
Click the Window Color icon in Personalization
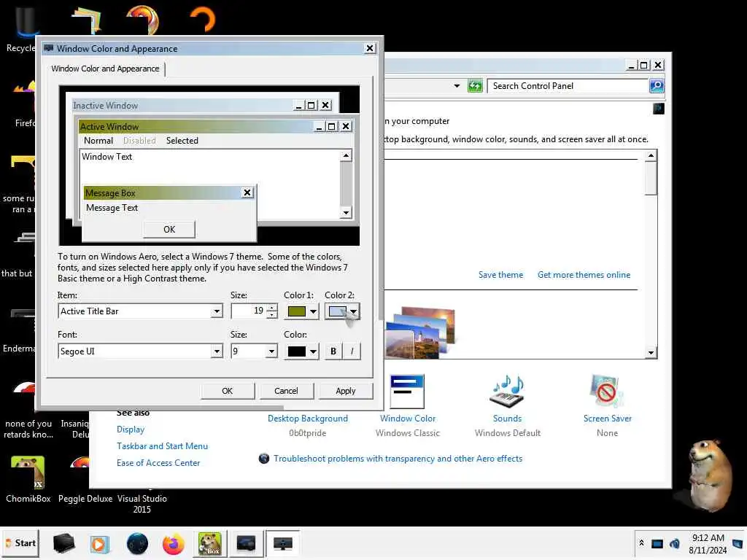click(407, 392)
